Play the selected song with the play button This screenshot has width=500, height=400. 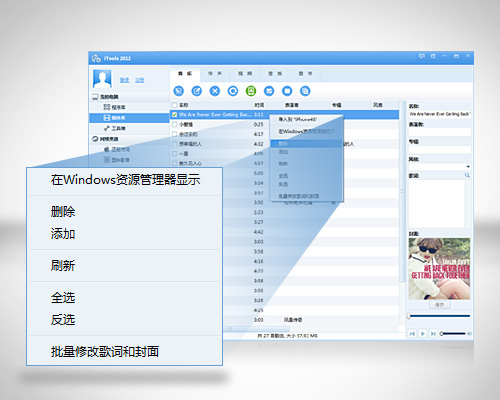click(423, 333)
